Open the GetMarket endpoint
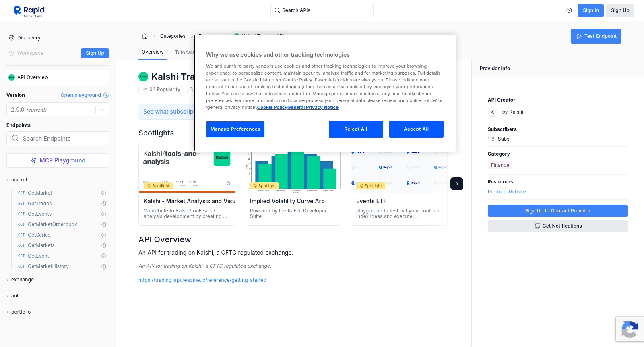Viewport: 644px width, 347px height. click(x=40, y=193)
